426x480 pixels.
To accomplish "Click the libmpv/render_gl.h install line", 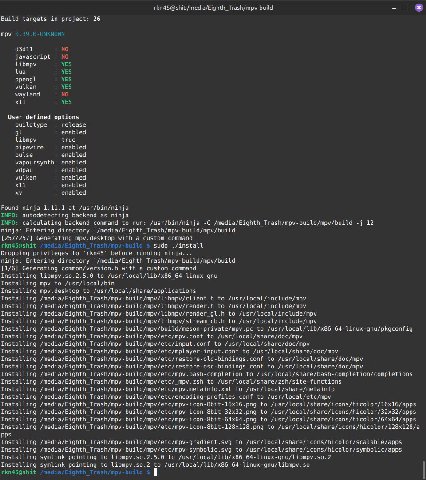I will coord(159,313).
